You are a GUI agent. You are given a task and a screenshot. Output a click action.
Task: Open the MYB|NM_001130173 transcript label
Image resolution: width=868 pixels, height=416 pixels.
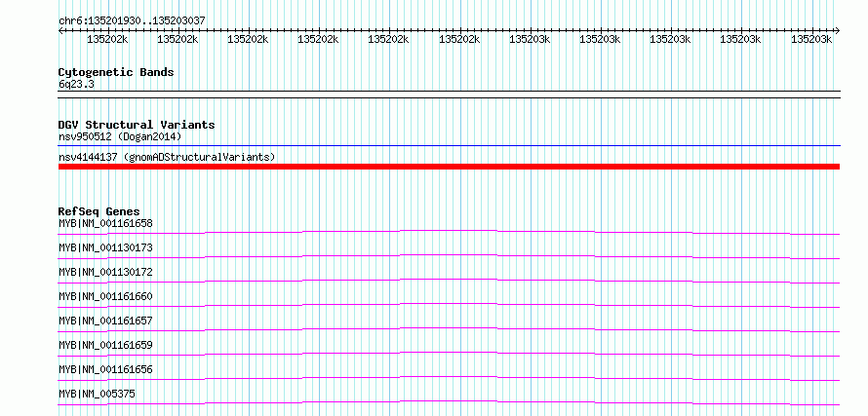[x=105, y=247]
